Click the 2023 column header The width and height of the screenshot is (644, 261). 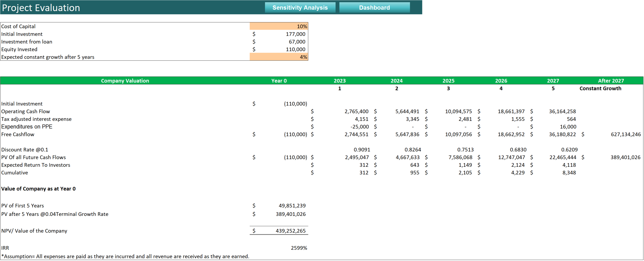tap(340, 81)
